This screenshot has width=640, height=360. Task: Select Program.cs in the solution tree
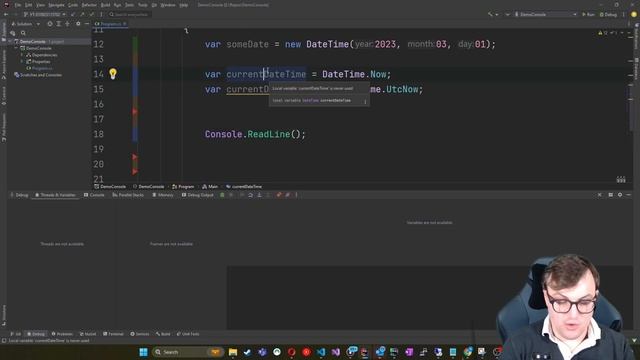[40, 68]
